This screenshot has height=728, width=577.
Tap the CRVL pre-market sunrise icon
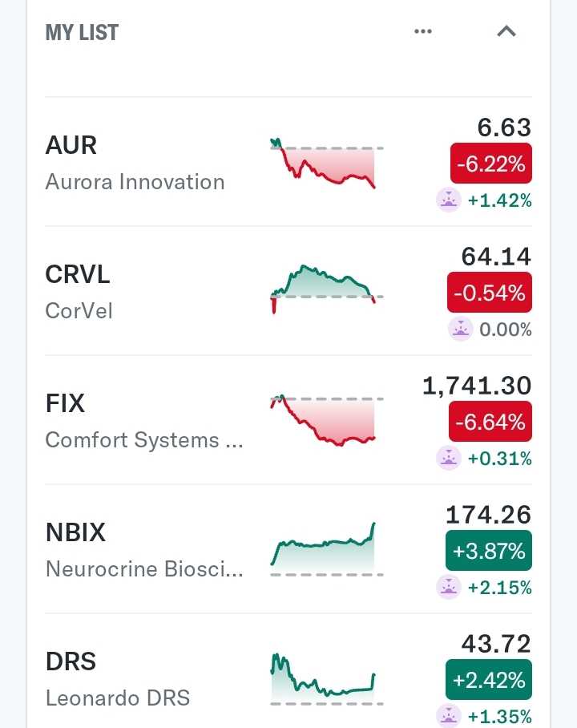pyautogui.click(x=460, y=330)
